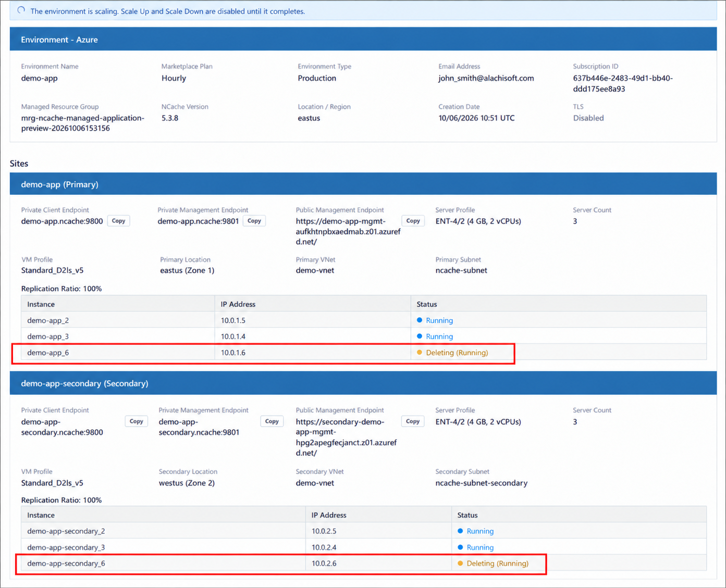Select the managed resource group name
This screenshot has width=726, height=588.
click(83, 123)
